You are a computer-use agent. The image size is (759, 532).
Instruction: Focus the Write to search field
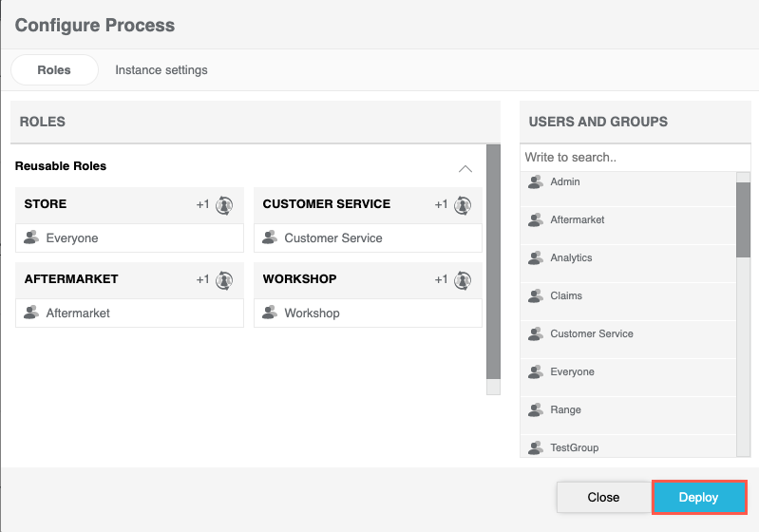pyautogui.click(x=635, y=157)
